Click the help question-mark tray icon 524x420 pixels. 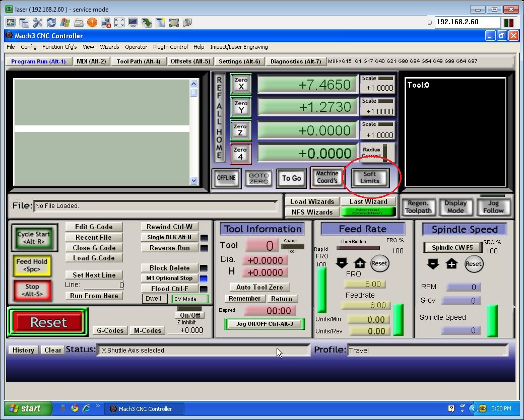451,408
